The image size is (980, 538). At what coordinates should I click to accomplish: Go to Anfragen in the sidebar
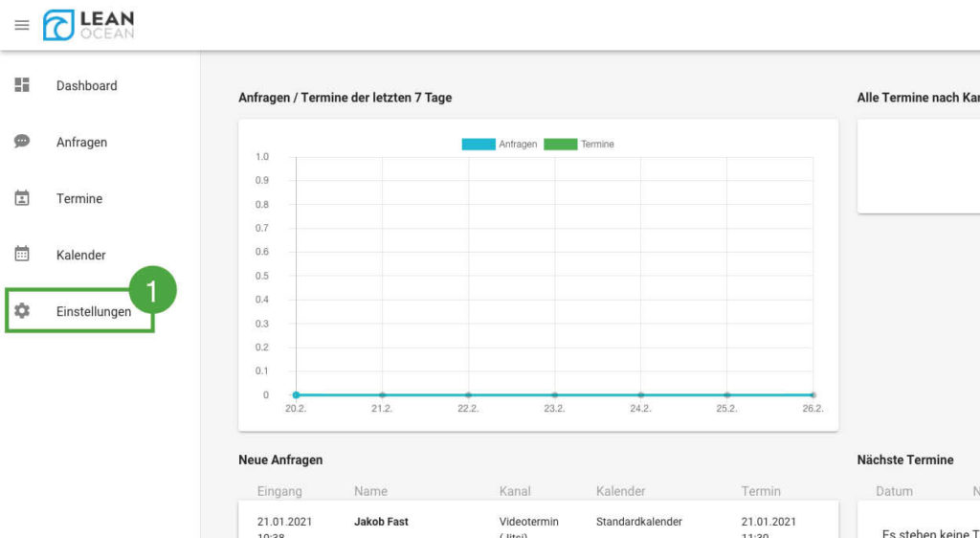81,142
